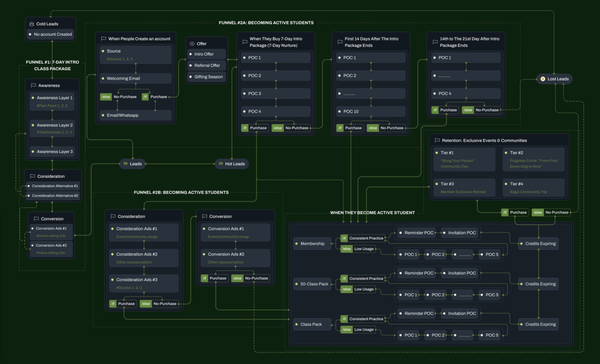Click flag icon beside 14th to The 21st Day
Viewport: 600px width, 364px height.
[435, 42]
